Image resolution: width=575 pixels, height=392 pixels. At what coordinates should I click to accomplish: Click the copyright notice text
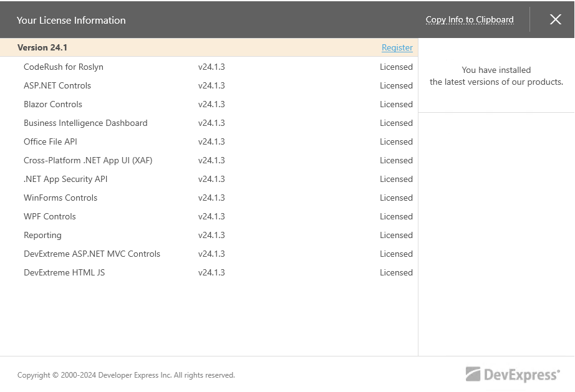(126, 375)
